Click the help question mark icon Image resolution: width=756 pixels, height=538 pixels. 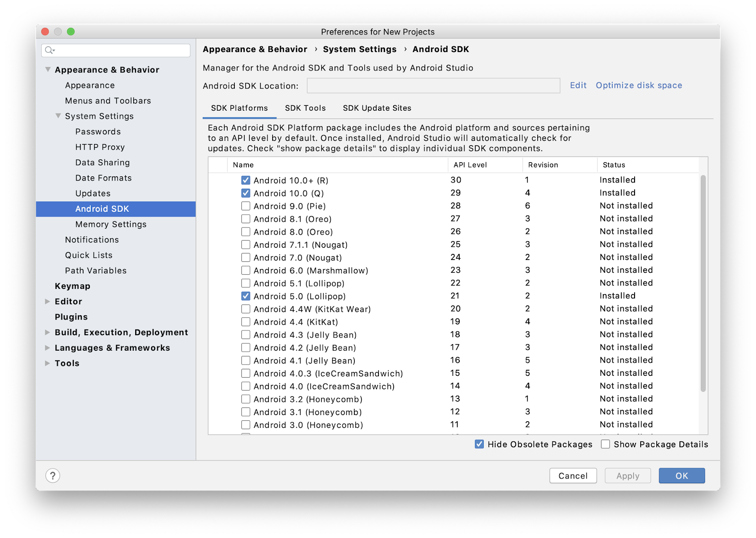tap(52, 476)
